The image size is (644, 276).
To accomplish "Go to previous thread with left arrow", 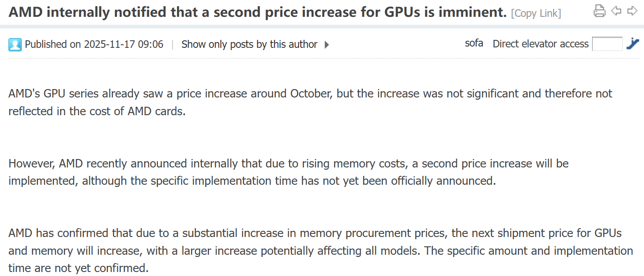I will (616, 11).
